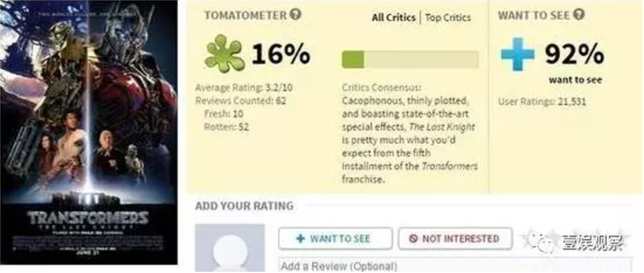Switch to the All Critics tab
The image size is (644, 273).
tap(393, 17)
